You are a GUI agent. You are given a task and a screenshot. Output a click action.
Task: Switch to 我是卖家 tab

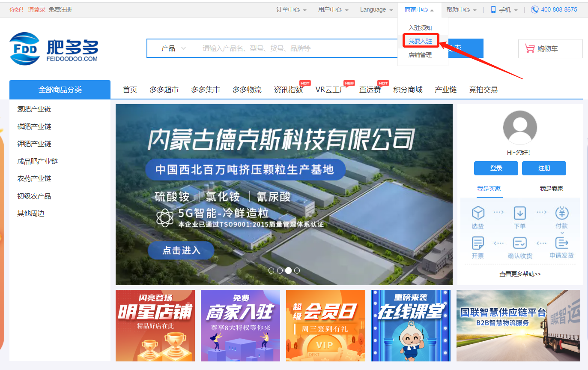click(551, 189)
